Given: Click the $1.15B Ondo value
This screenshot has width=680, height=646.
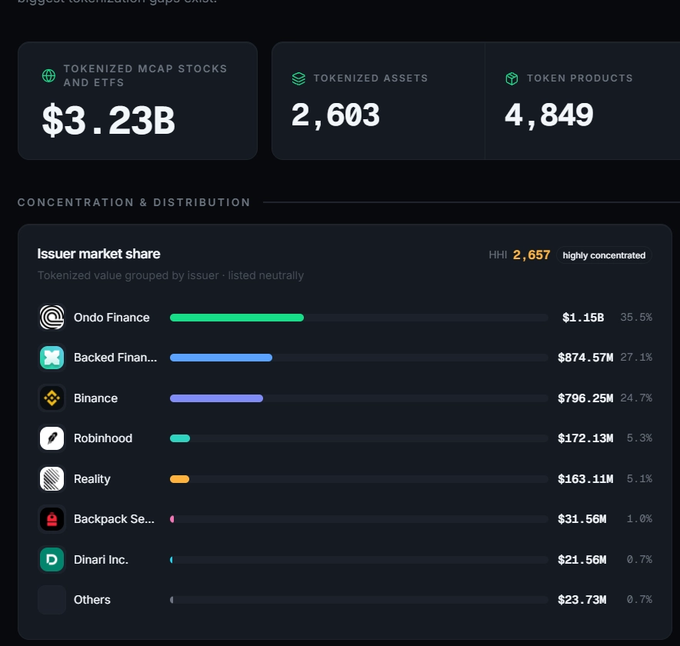Looking at the screenshot, I should point(583,317).
